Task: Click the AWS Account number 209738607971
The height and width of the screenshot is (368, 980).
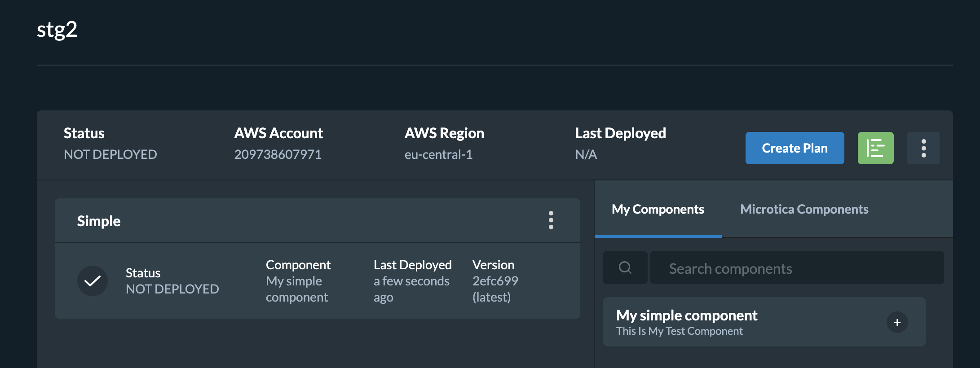Action: coord(278,154)
